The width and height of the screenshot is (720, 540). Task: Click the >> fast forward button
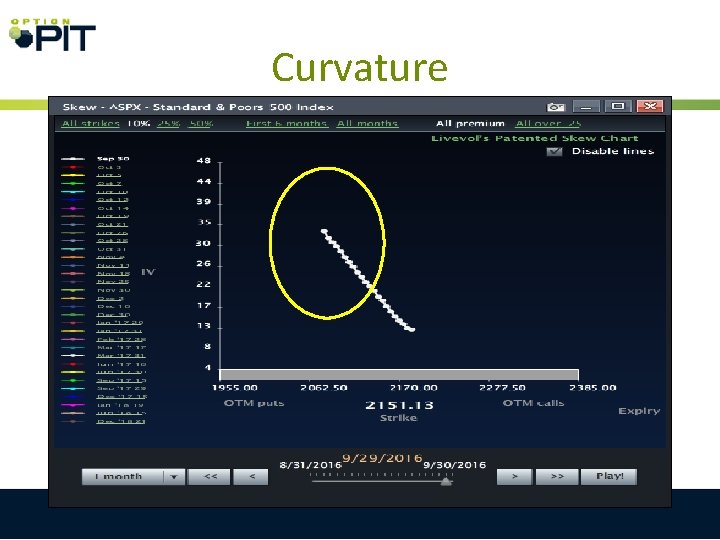click(x=557, y=477)
